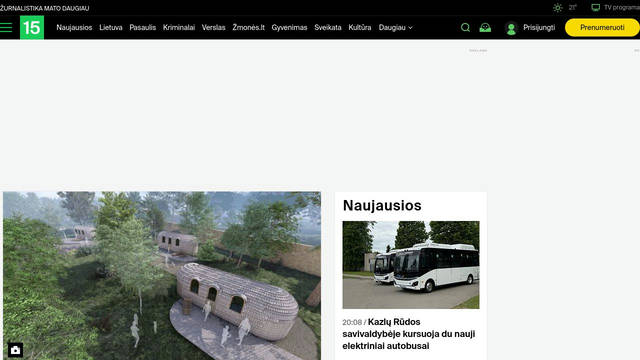This screenshot has height=360, width=640.
Task: Click the TV programa screen icon
Action: [x=596, y=7]
